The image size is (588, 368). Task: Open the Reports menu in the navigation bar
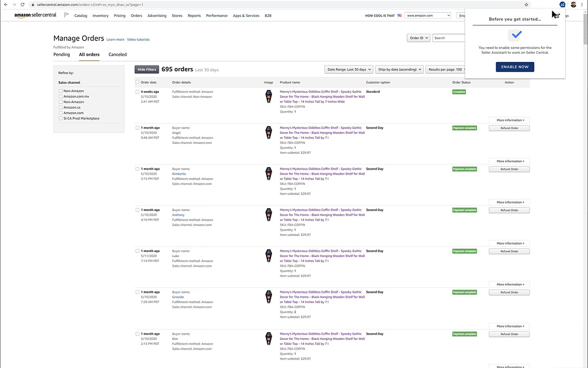[194, 15]
